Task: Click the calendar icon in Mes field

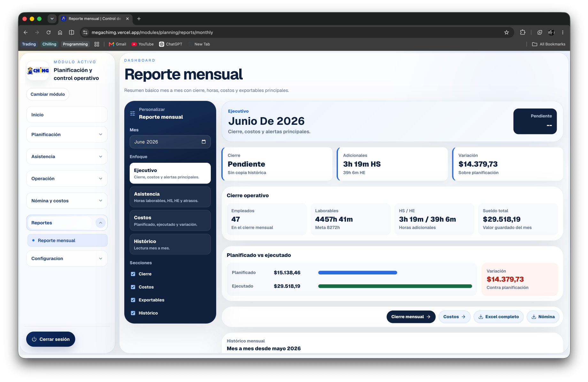Action: 204,142
